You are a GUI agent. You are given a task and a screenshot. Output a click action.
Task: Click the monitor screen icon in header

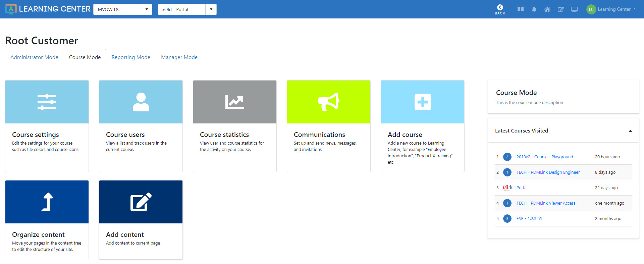tap(574, 9)
